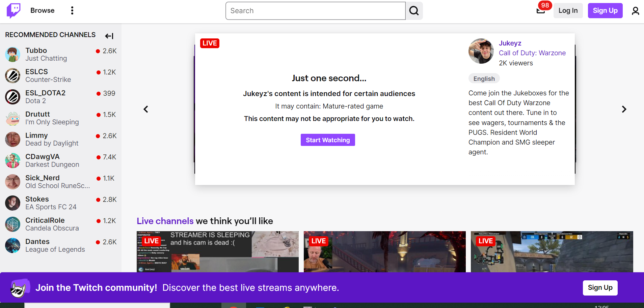The width and height of the screenshot is (644, 308).
Task: Click Candela Obscura under CriticalRole
Action: (52, 228)
